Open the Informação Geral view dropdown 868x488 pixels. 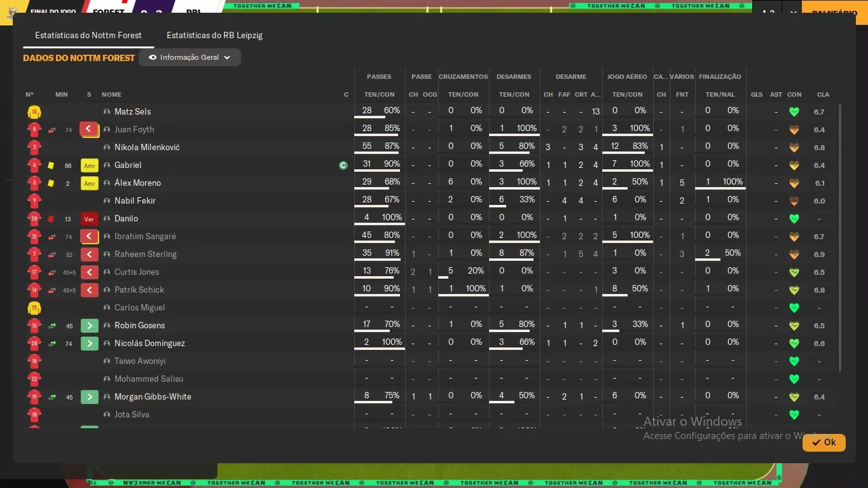189,57
